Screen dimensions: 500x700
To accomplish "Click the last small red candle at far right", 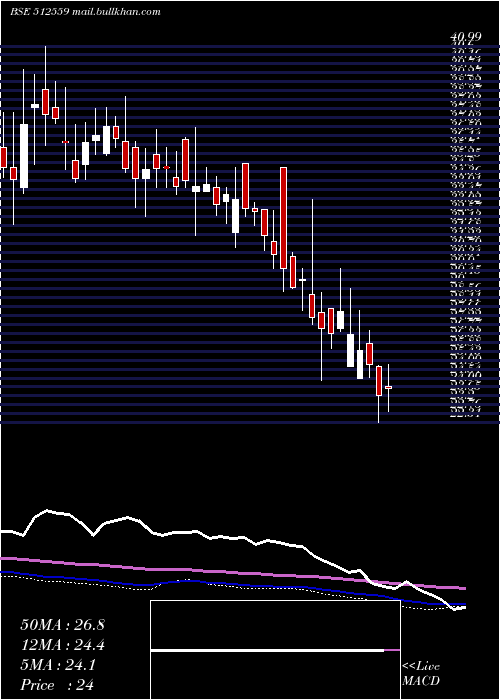I will click(388, 388).
